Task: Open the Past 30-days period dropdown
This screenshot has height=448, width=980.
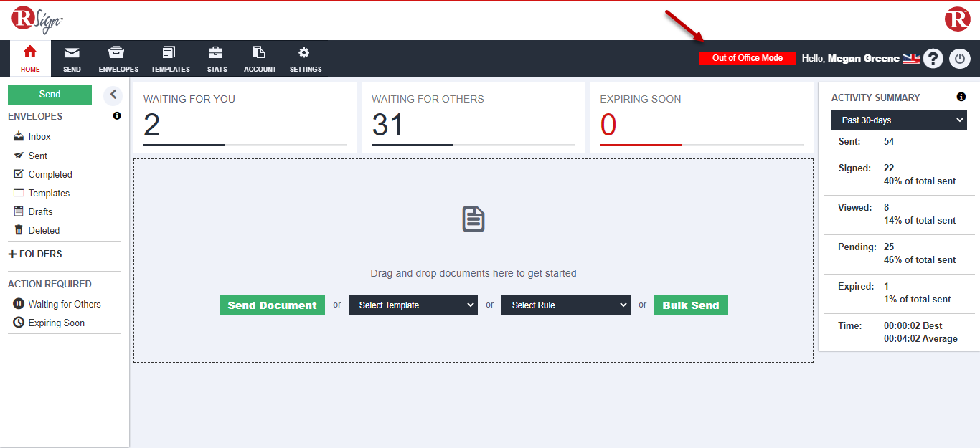Action: click(898, 120)
